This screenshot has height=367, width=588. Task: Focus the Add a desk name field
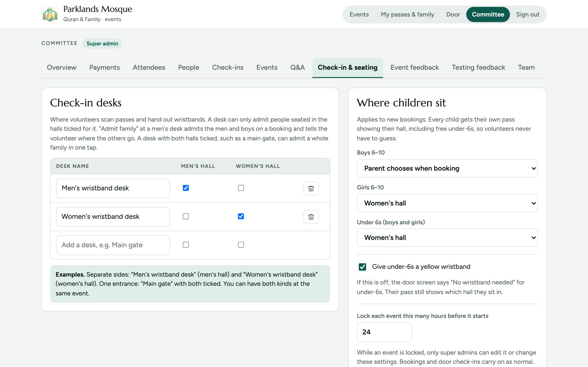[113, 245]
